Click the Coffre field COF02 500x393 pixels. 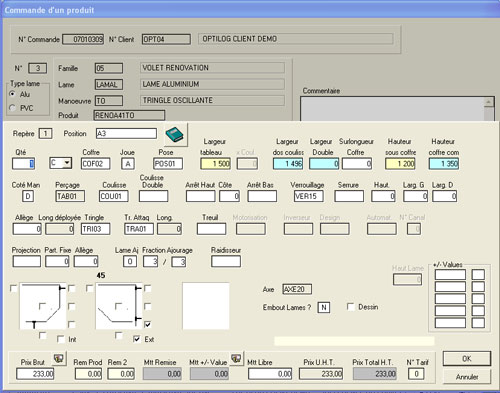click(x=95, y=164)
